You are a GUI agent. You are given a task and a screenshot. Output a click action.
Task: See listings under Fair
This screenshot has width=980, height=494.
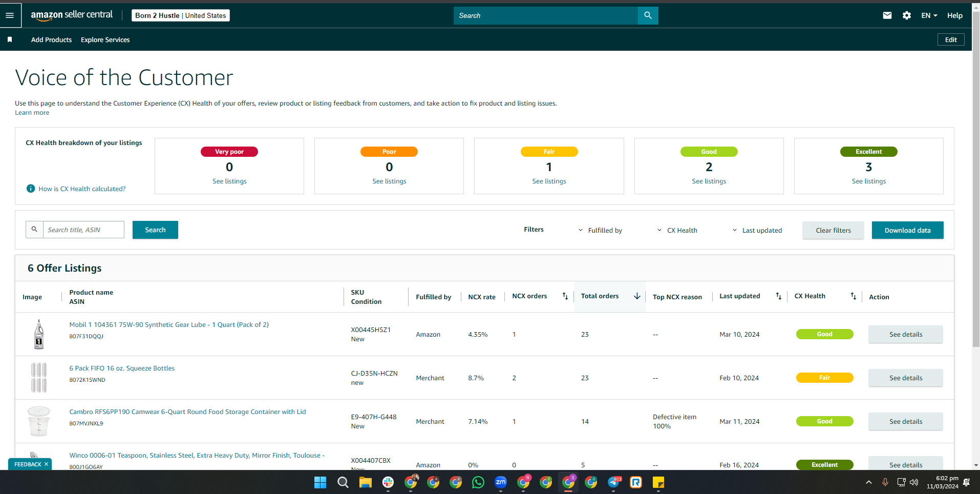pos(549,181)
